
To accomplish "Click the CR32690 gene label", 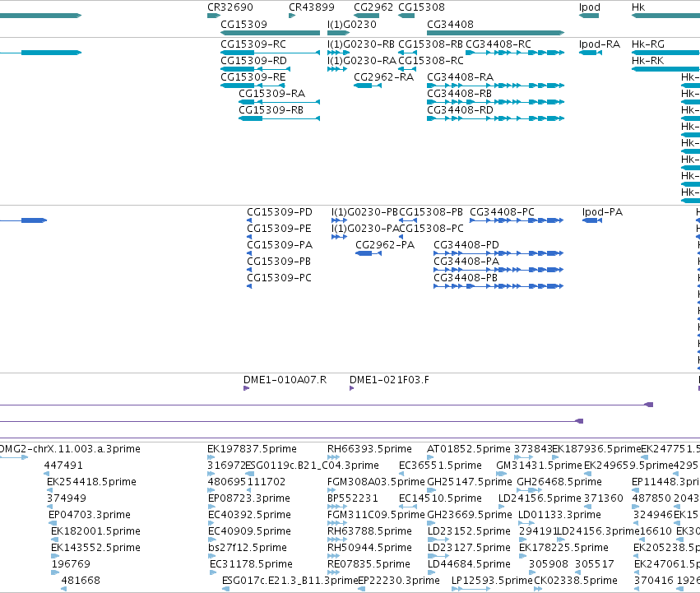I will [230, 7].
